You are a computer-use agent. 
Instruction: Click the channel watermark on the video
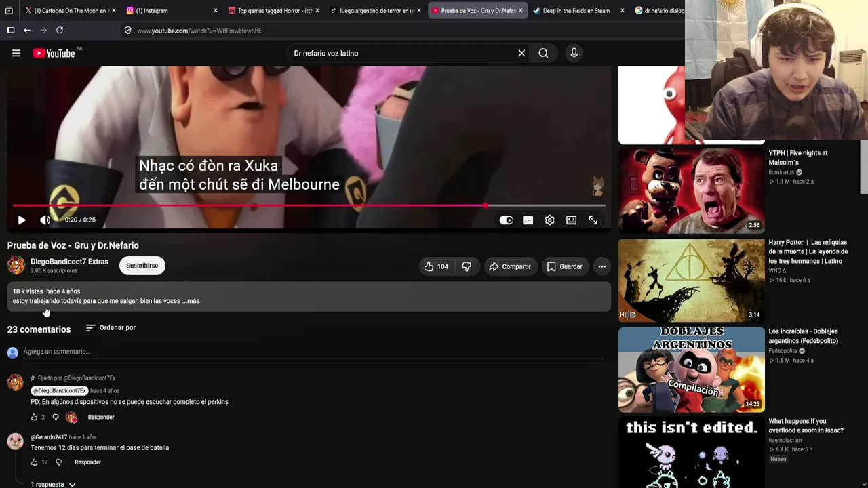[x=597, y=186]
